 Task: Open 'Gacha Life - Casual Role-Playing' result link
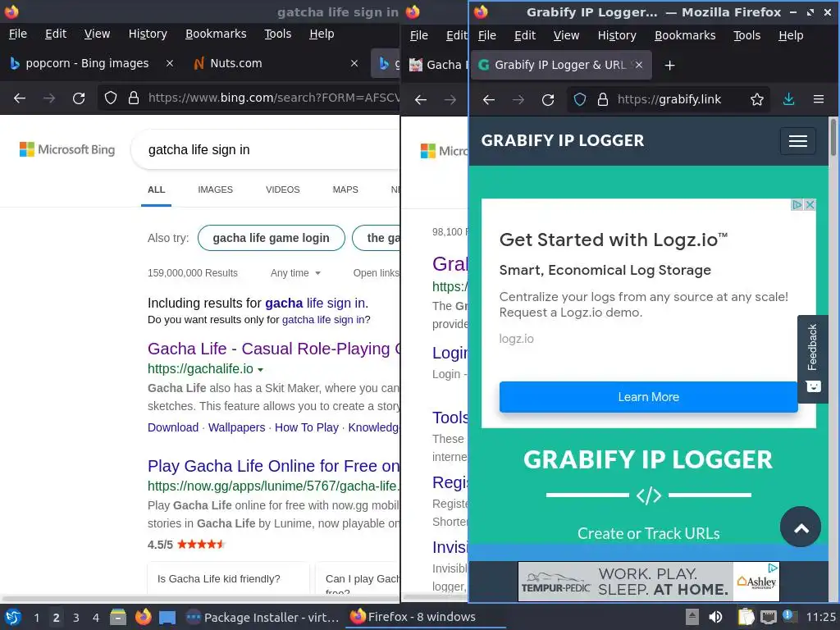point(274,349)
